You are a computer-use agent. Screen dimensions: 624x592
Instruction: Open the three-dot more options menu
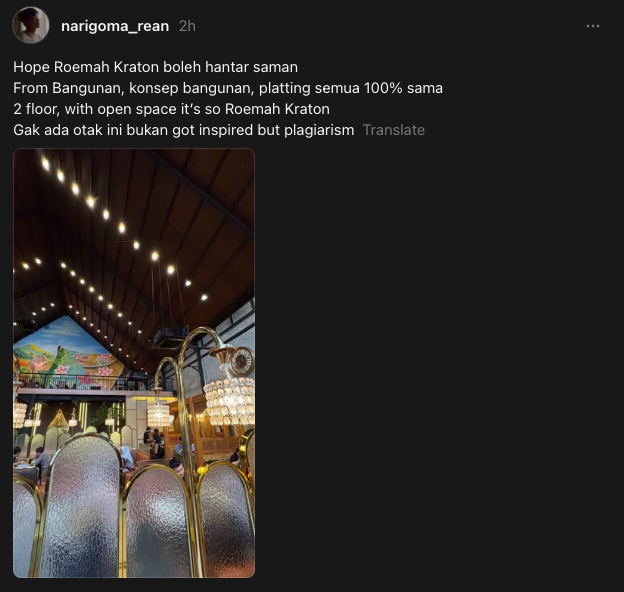(593, 26)
